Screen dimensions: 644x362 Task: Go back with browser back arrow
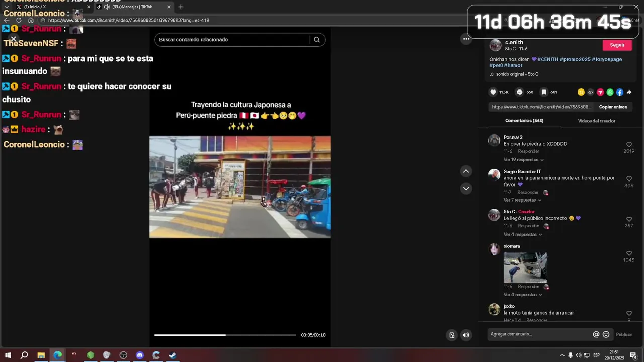(x=7, y=20)
